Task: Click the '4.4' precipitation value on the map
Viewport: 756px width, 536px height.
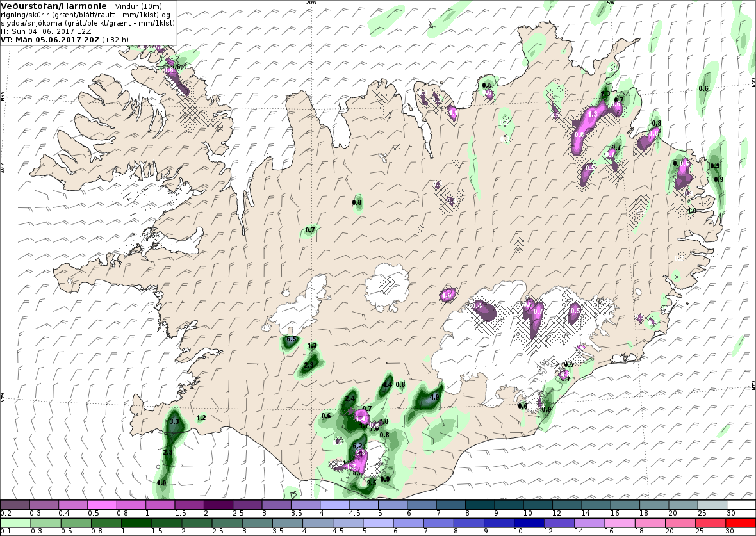Action: pyautogui.click(x=388, y=385)
